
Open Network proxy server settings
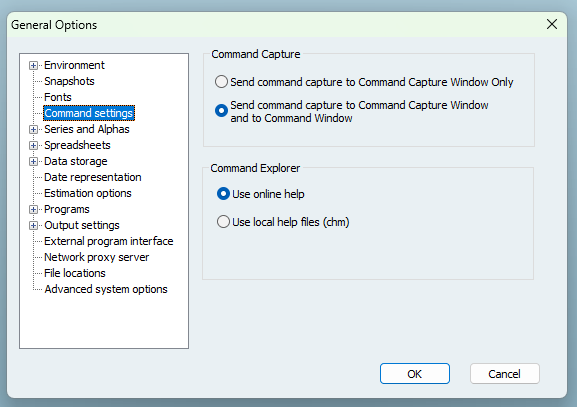[x=96, y=257]
